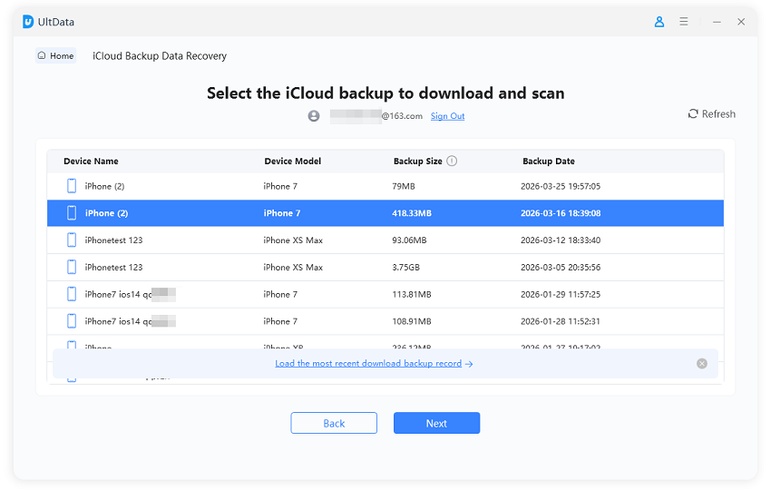
Task: Click the Backup Size column header
Action: pos(417,161)
